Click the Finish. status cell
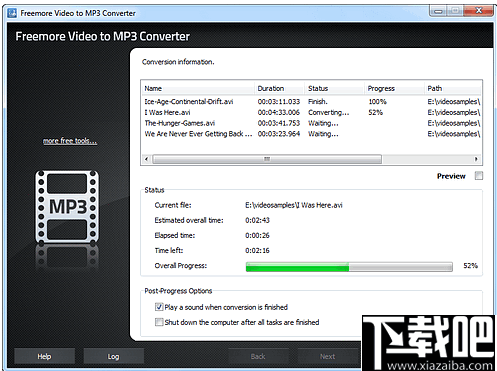Screen dimensions: 497x371 coord(318,101)
